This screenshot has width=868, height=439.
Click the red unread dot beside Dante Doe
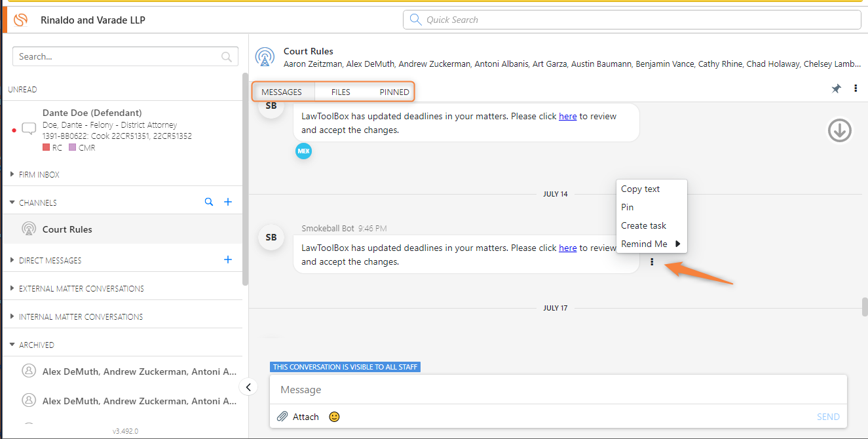click(x=14, y=130)
